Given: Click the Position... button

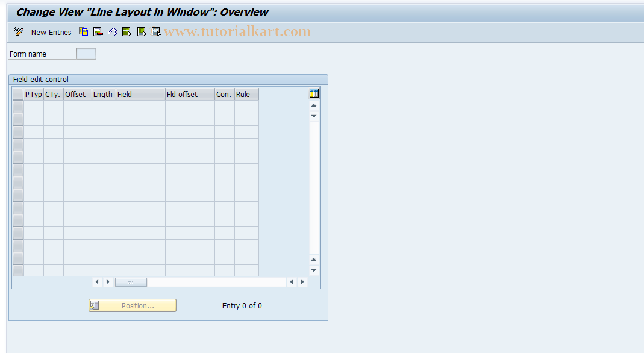Looking at the screenshot, I should click(x=133, y=305).
